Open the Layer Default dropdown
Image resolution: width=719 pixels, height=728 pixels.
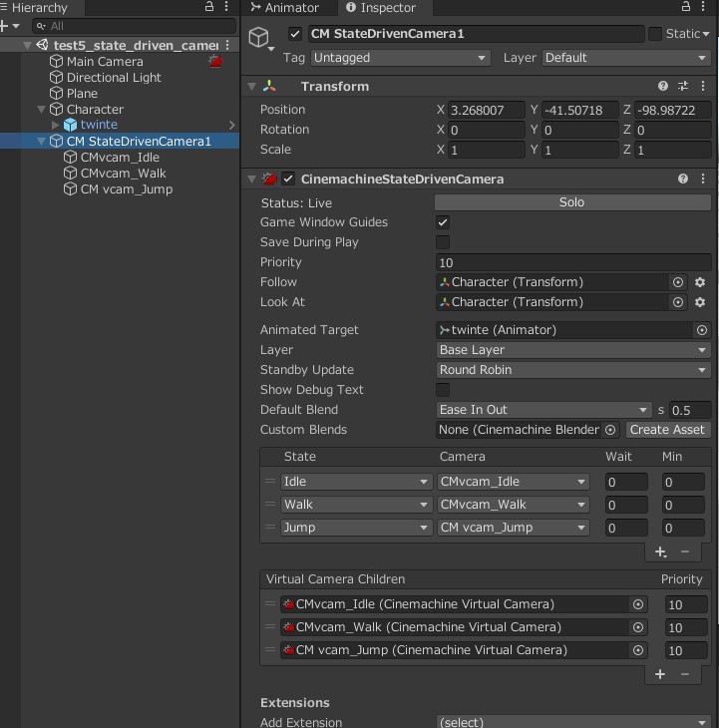625,58
